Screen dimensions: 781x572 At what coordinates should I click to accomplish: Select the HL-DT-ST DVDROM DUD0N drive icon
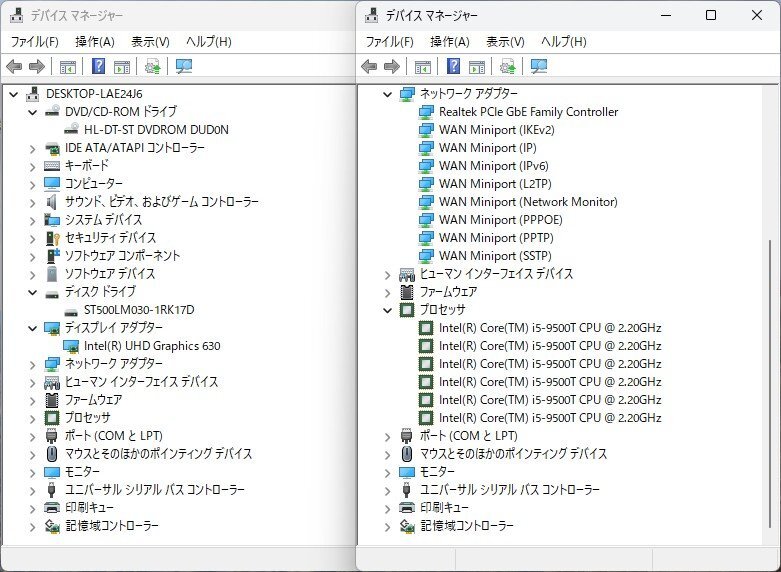click(71, 130)
